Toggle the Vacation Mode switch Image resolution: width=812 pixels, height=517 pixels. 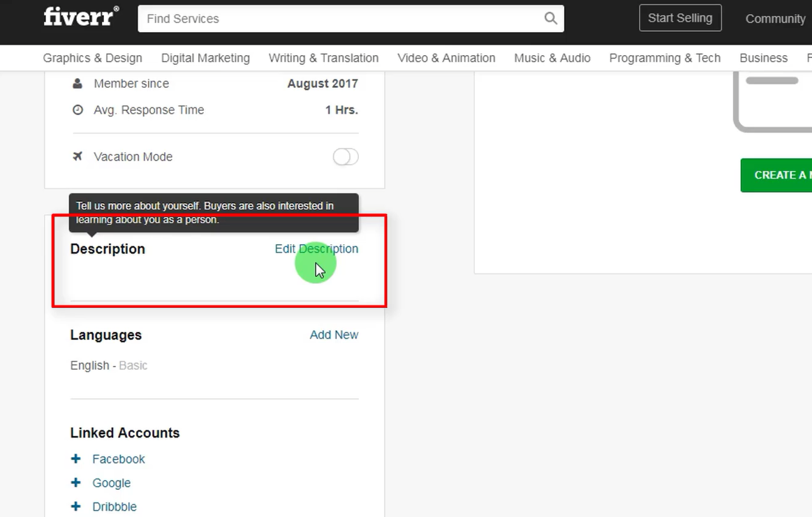[x=346, y=157]
